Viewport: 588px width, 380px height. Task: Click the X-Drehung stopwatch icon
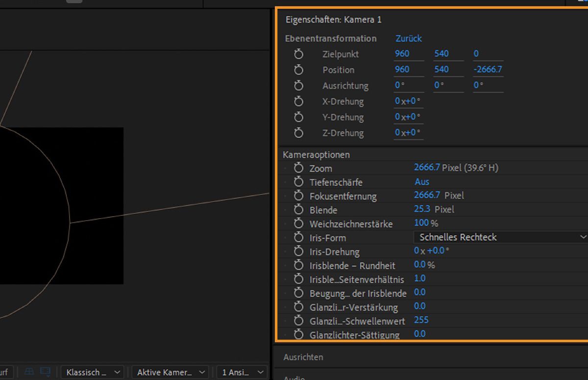point(299,101)
